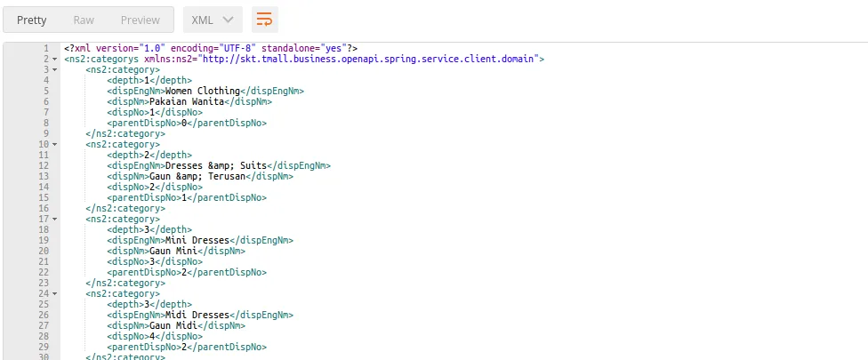868x360 pixels.
Task: Click the dispNo tag on line 21
Action: coord(128,261)
